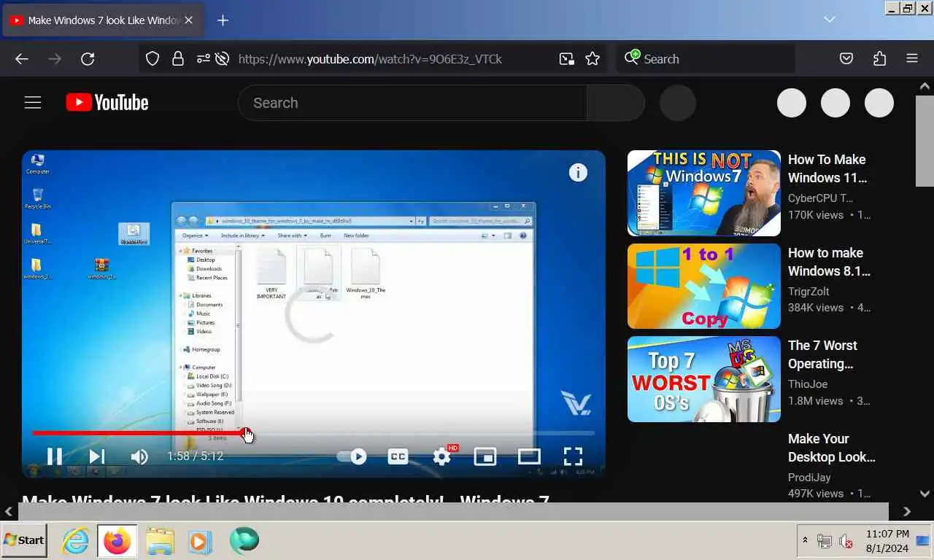Click the ProdiJay channel name
The image size is (934, 560).
coord(809,478)
